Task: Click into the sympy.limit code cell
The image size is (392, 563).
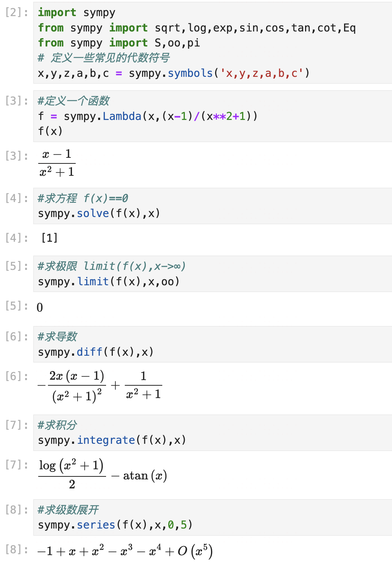Action: pos(212,274)
